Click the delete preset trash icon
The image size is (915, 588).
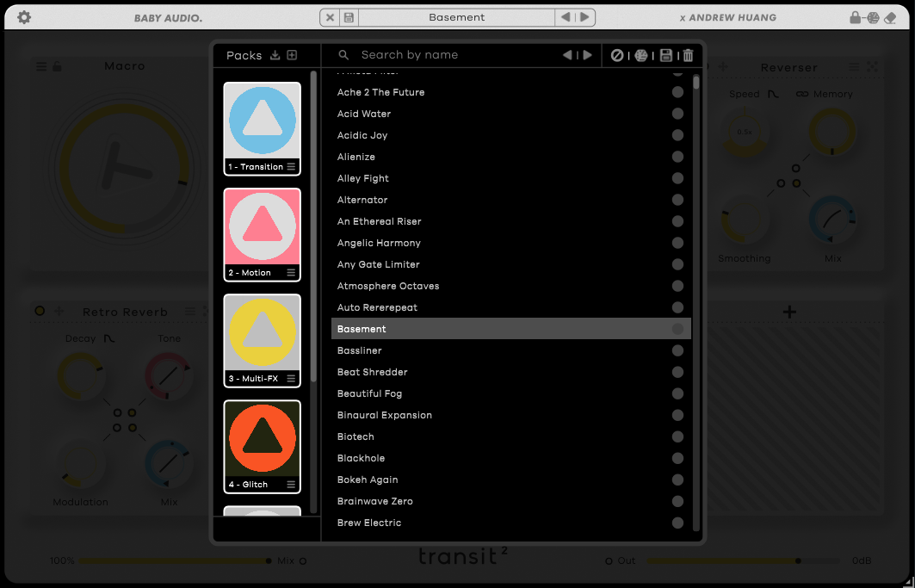click(688, 55)
